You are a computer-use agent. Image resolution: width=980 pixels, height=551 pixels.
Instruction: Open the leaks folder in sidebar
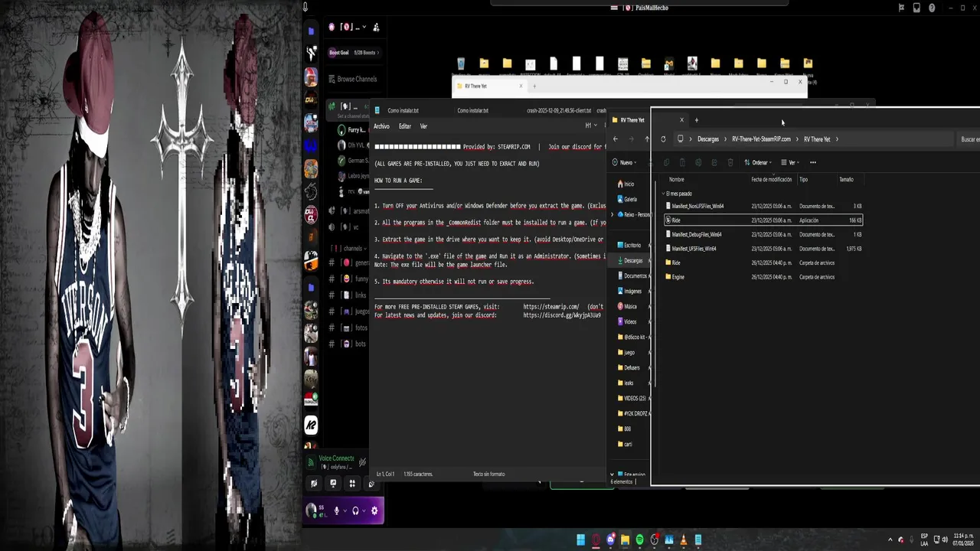pos(626,383)
